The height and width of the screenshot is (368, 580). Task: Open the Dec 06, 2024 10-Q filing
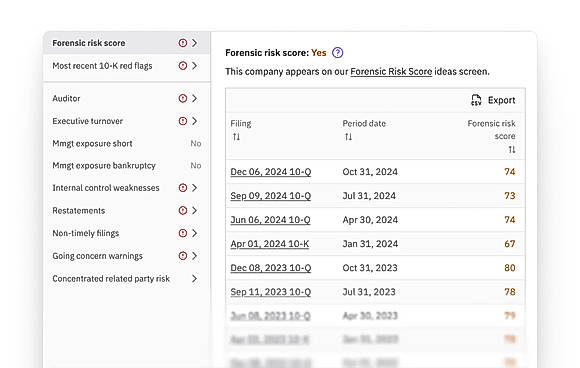[271, 172]
